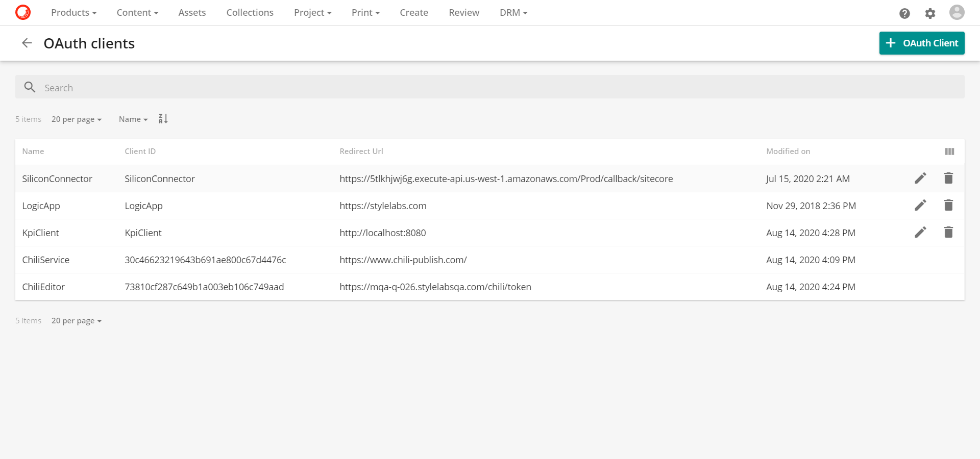Open the help icon
This screenshot has width=980, height=459.
click(904, 13)
